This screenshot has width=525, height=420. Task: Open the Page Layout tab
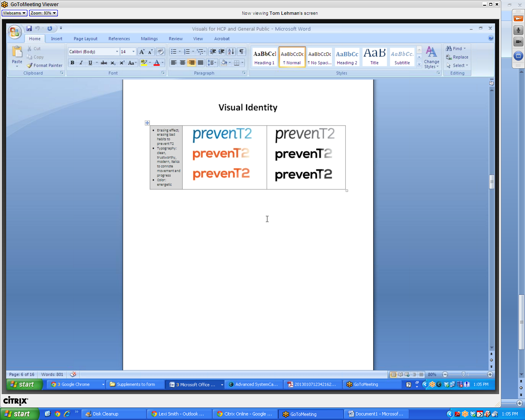point(85,39)
